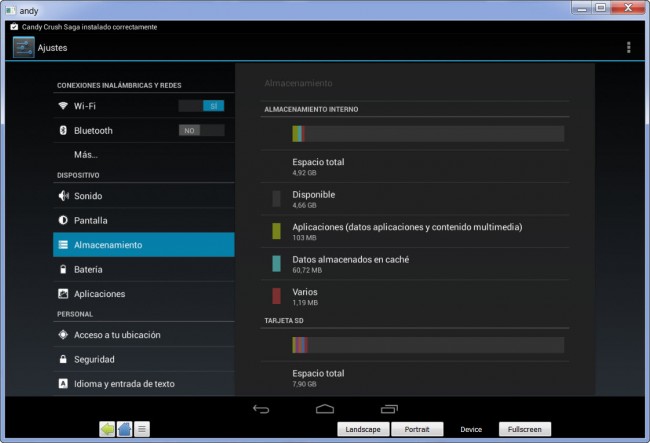Click CONEXIONES INALÁMBRICAS Y REDES header
650x443 pixels.
tap(119, 85)
